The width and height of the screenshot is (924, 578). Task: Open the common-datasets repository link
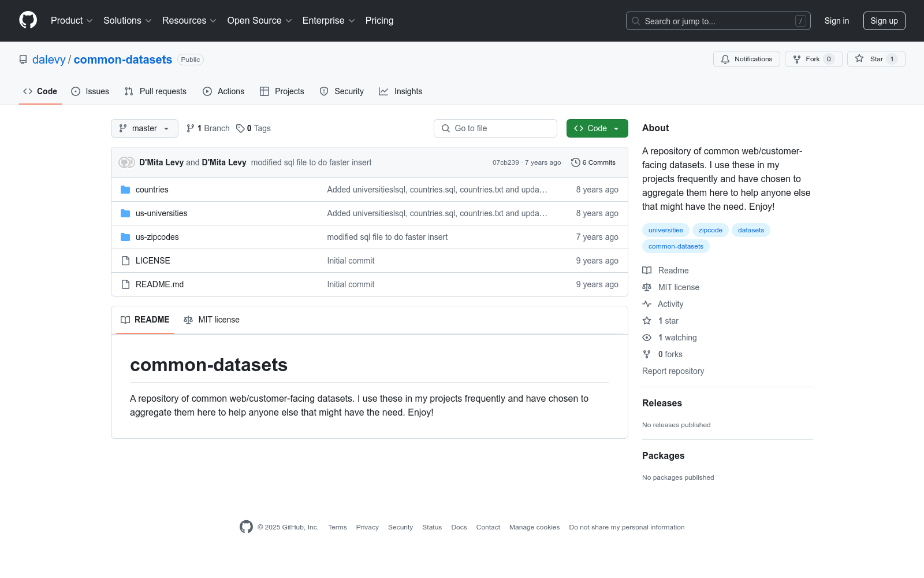[x=123, y=60]
